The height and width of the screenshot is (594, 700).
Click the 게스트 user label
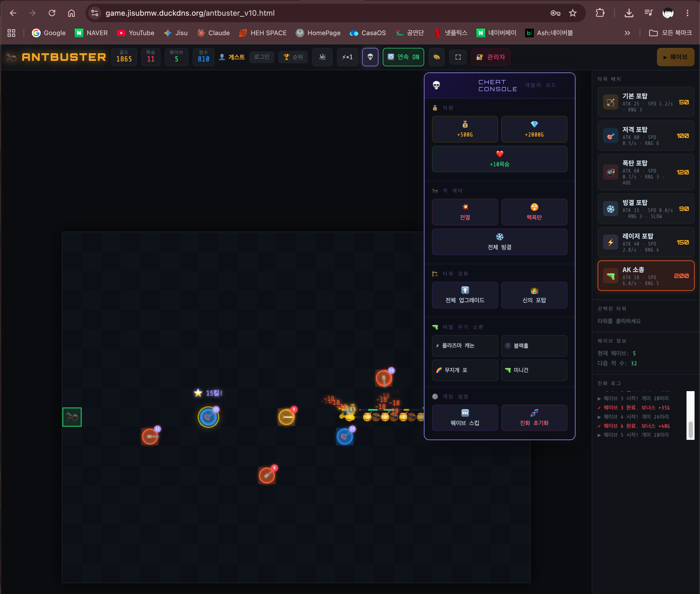(x=232, y=57)
